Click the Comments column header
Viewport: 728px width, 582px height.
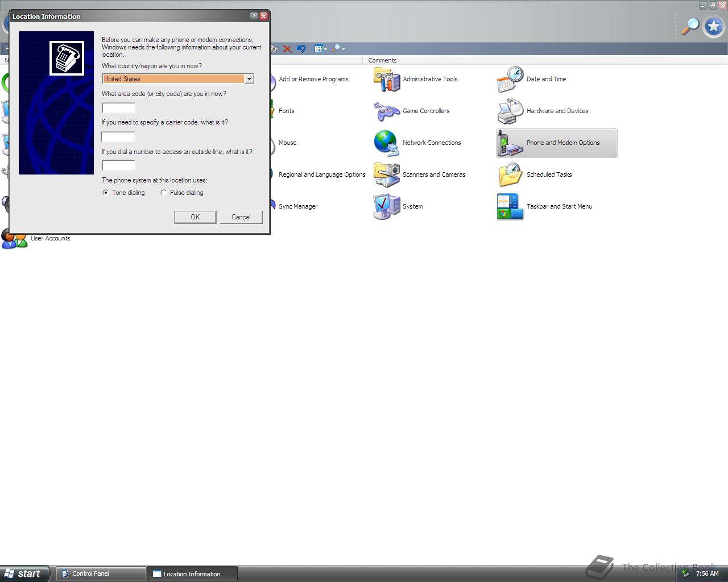[382, 60]
